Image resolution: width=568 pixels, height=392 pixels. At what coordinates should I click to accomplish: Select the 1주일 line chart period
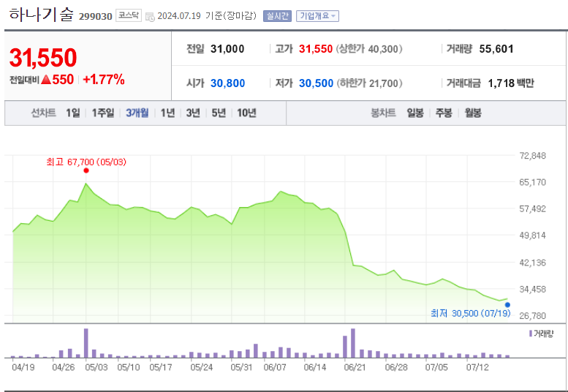tap(103, 113)
